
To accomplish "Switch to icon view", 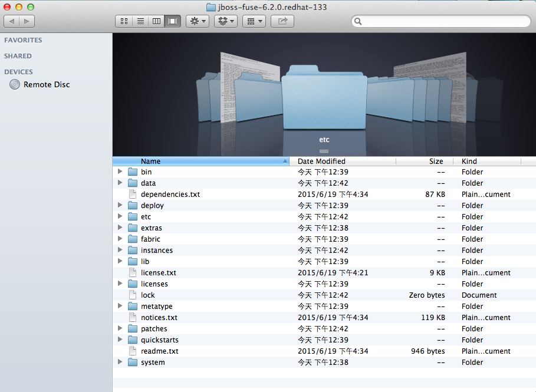I will [x=124, y=21].
